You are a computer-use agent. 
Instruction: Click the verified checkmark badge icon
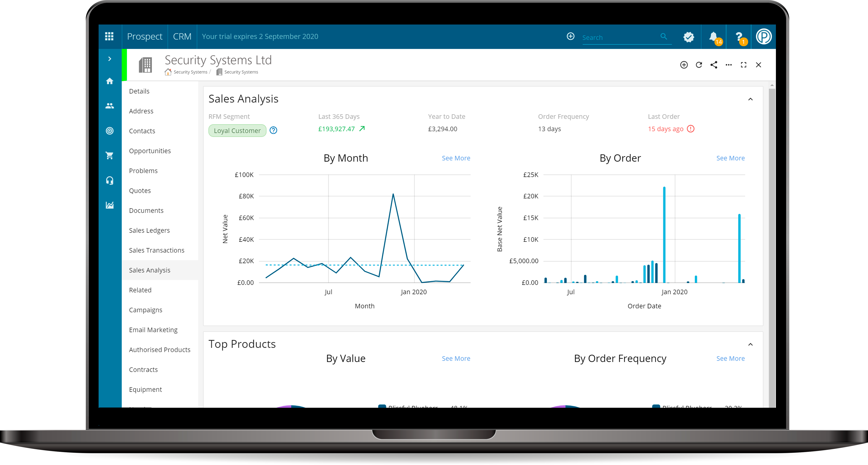(x=688, y=37)
